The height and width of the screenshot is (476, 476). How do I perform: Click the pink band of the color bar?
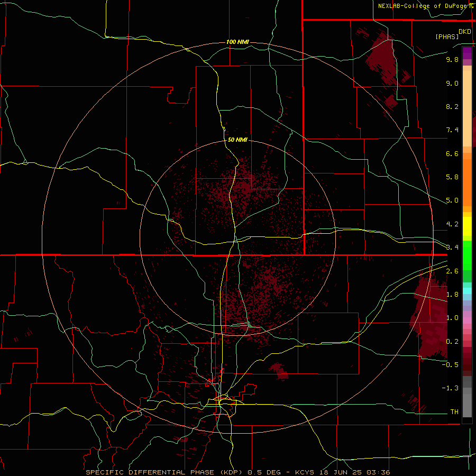point(467,321)
